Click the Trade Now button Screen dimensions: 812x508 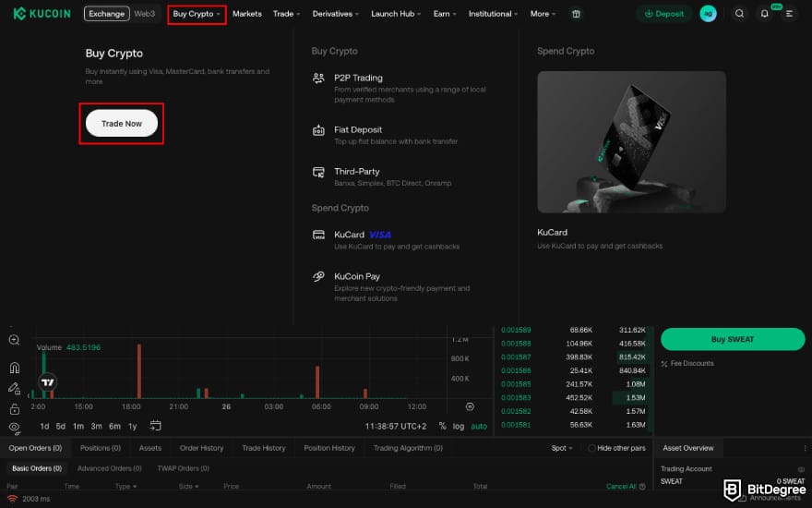(122, 124)
